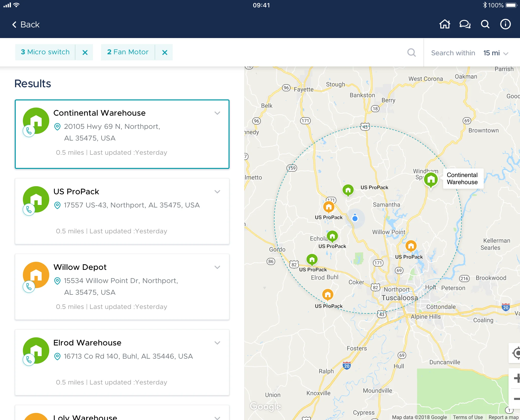Open the 15 mi search radius dropdown
The height and width of the screenshot is (420, 520).
tap(496, 53)
